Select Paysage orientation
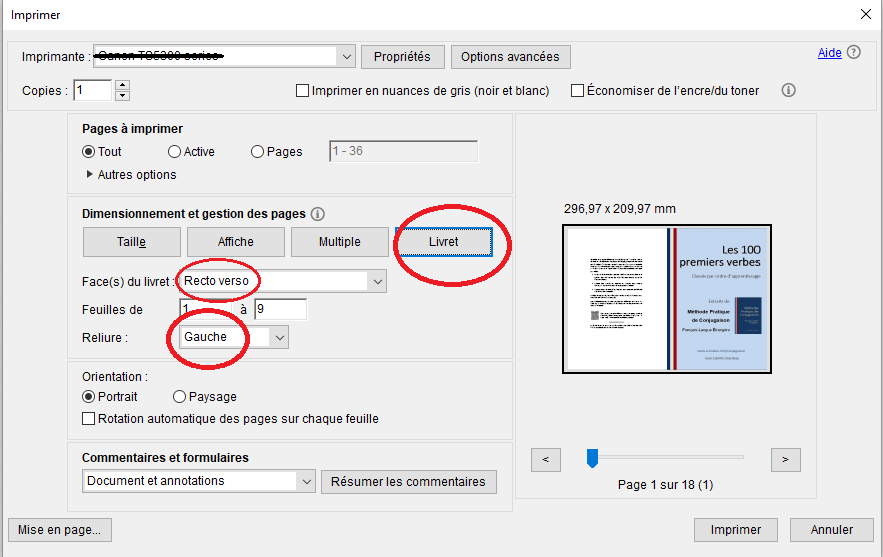The image size is (883, 557). click(180, 397)
